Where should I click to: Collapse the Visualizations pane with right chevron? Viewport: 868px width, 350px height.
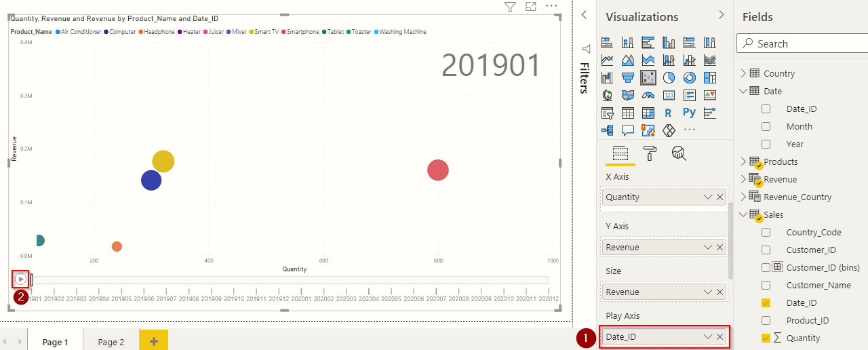pyautogui.click(x=721, y=15)
